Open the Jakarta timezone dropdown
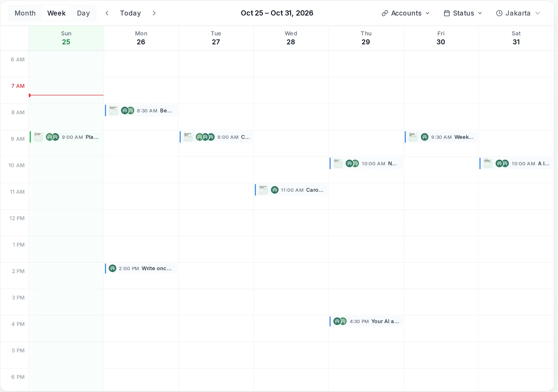558x392 pixels. point(518,13)
